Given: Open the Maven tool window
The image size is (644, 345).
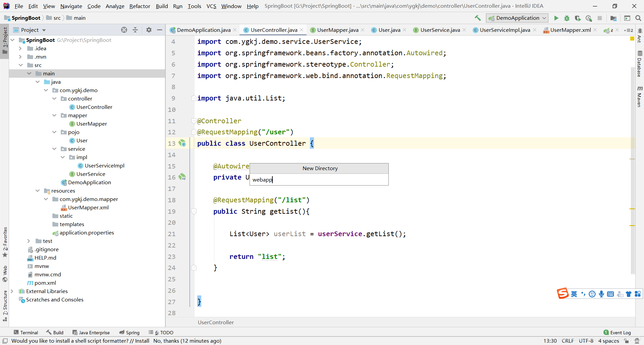Looking at the screenshot, I should [x=640, y=96].
